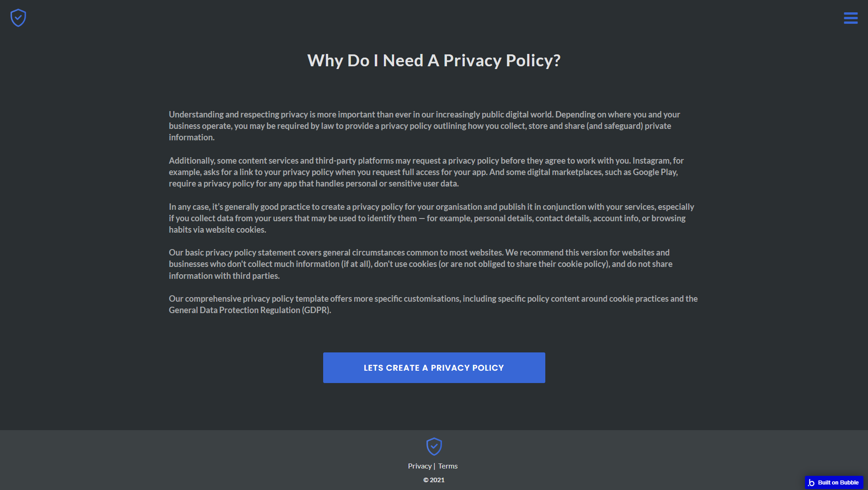Click the pipe separator between Privacy and Terms

click(434, 466)
